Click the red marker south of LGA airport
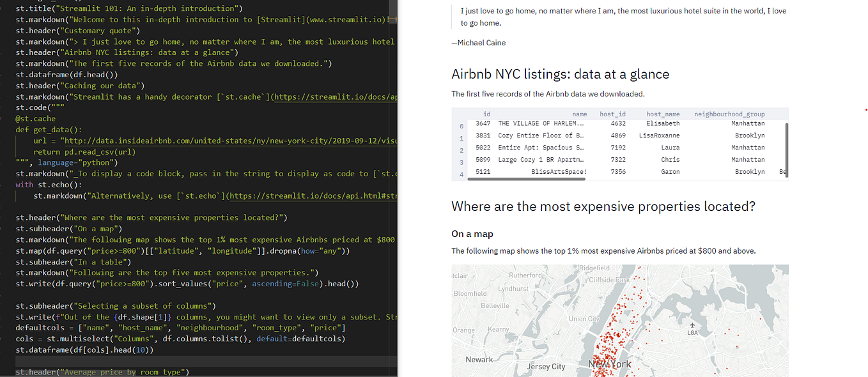Viewport: 868px width, 377px height. pos(661,340)
